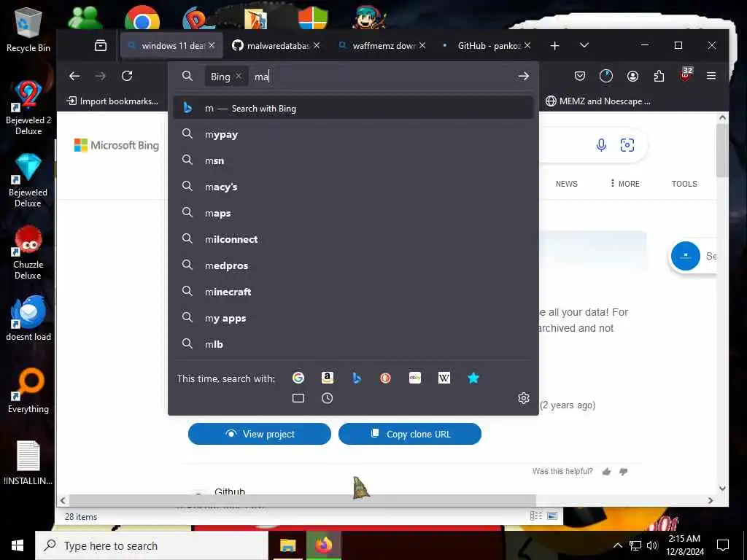Search this time with Google

tap(298, 378)
